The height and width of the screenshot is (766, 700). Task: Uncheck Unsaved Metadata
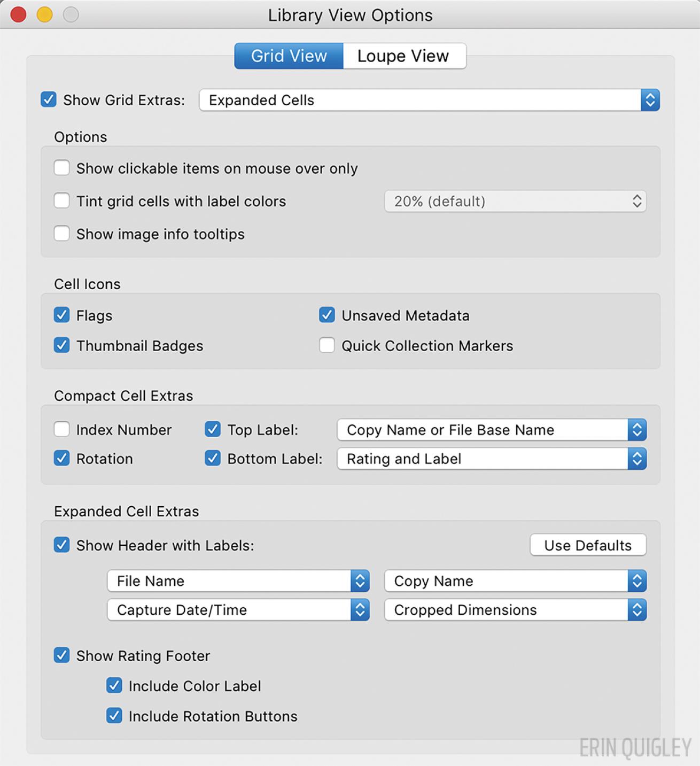tap(327, 315)
